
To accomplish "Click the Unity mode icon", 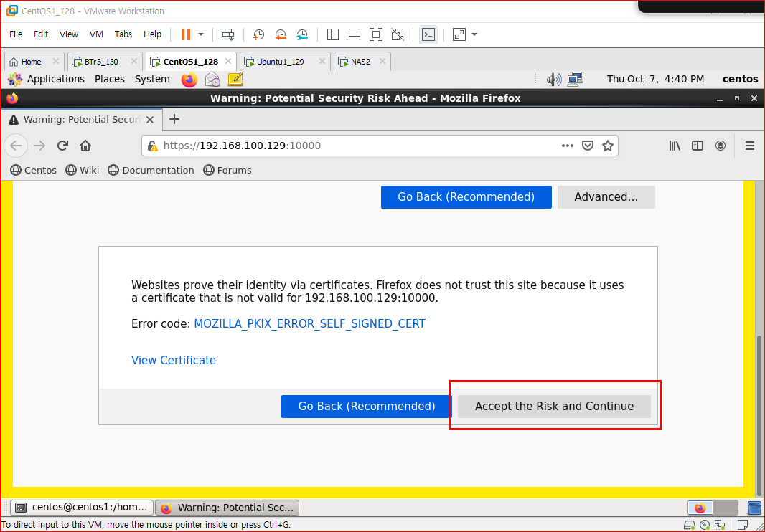I will (x=398, y=34).
